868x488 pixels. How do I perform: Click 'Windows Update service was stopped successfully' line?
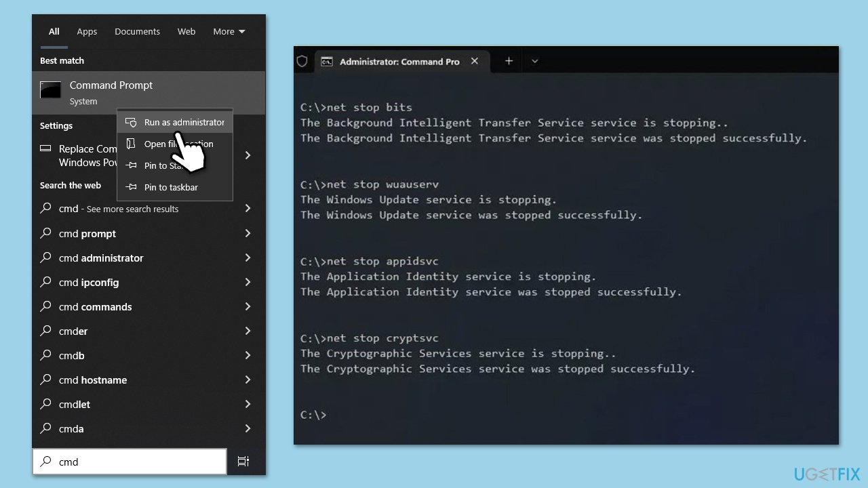(x=471, y=215)
